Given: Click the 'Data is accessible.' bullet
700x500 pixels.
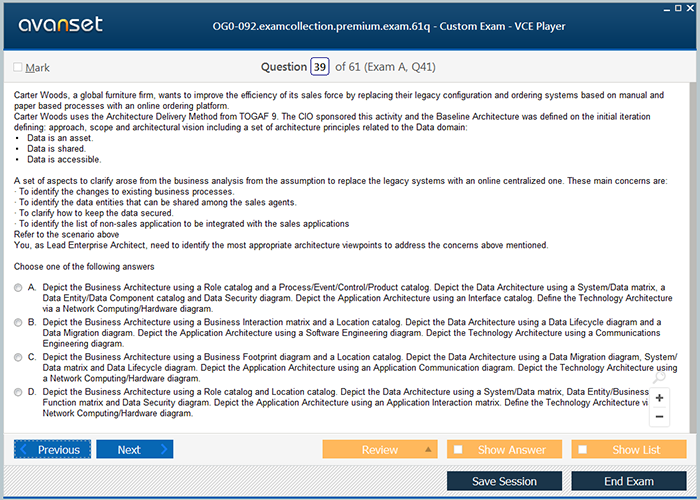Looking at the screenshot, I should pyautogui.click(x=64, y=159).
